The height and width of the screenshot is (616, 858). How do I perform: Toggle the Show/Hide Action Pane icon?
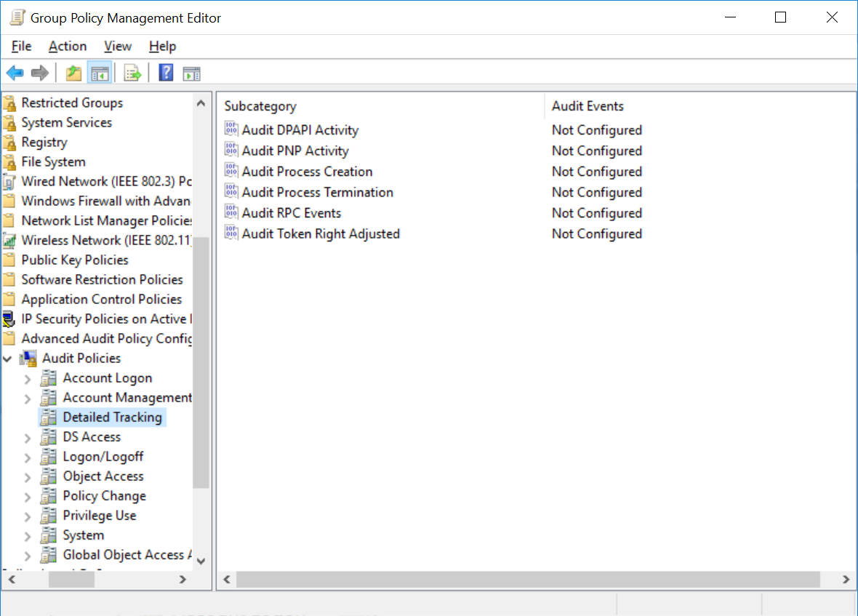point(191,73)
